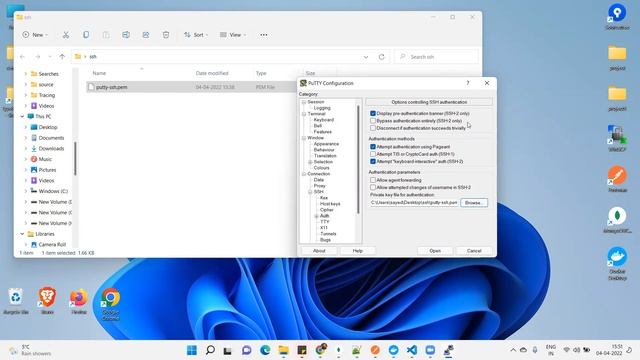640x360 pixels.
Task: Enable Allow attempted changes of username checkbox
Action: coord(373,187)
